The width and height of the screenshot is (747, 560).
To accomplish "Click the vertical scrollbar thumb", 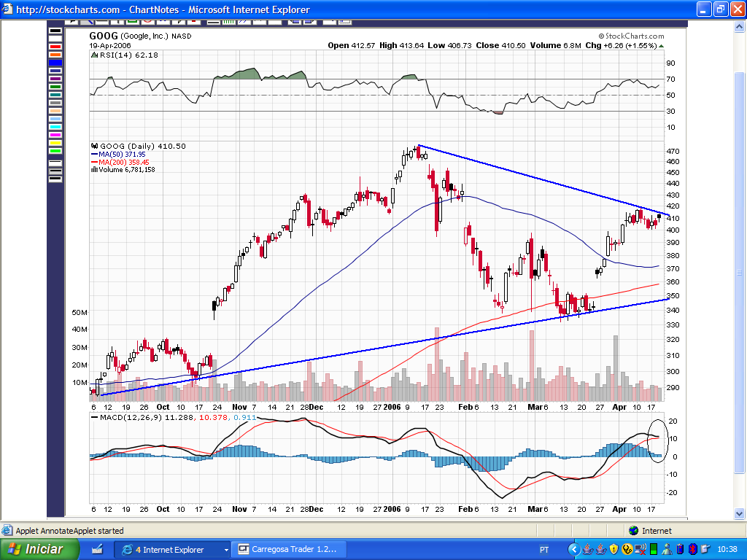I will click(x=740, y=273).
